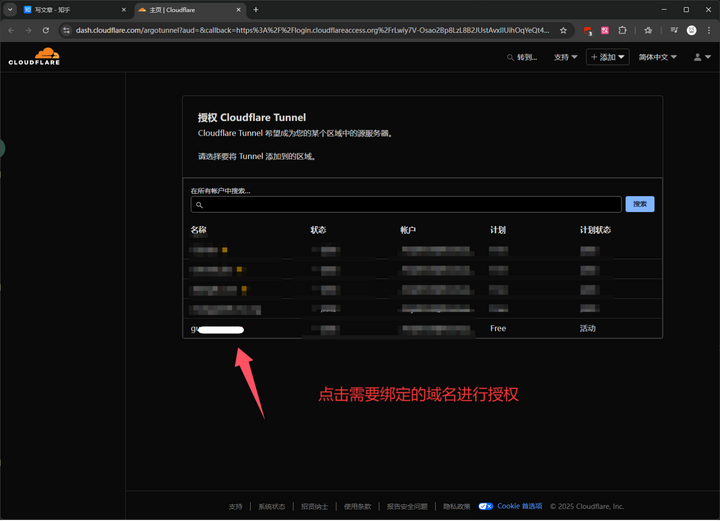Click the Cloudflare logo
The width and height of the screenshot is (720, 521).
pos(34,56)
